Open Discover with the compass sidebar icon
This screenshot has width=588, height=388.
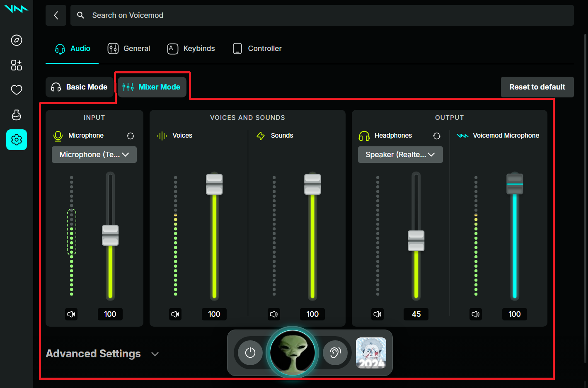pyautogui.click(x=16, y=40)
